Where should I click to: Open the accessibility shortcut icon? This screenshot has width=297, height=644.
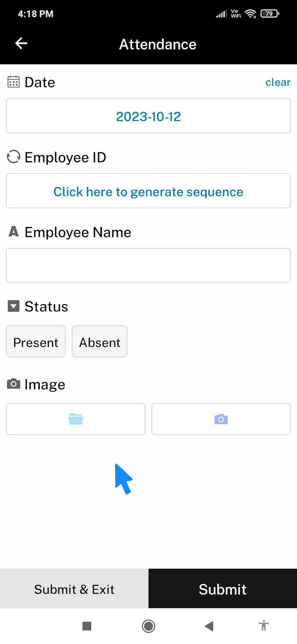[x=264, y=626]
